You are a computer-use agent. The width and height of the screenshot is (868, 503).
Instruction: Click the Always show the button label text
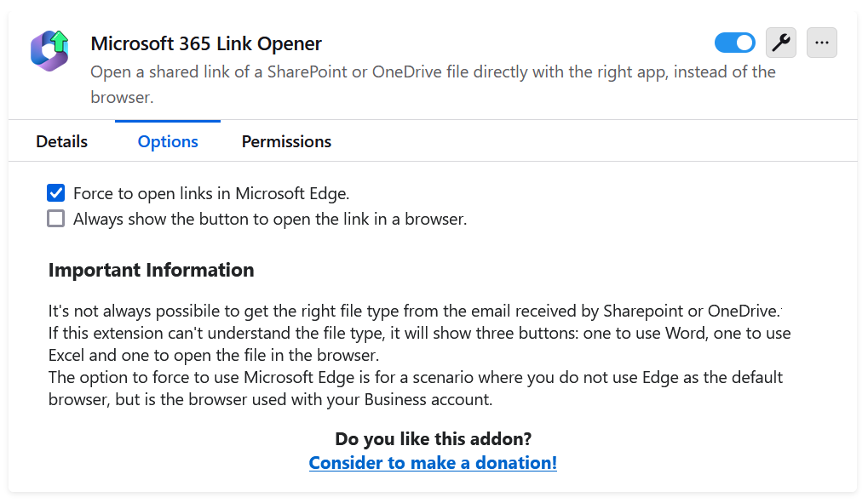click(270, 219)
